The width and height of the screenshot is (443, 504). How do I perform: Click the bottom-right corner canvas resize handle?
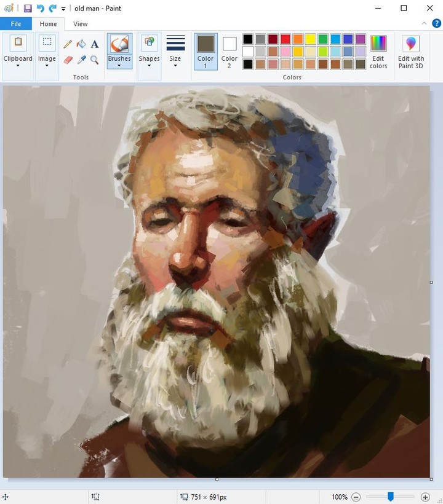pyautogui.click(x=431, y=479)
